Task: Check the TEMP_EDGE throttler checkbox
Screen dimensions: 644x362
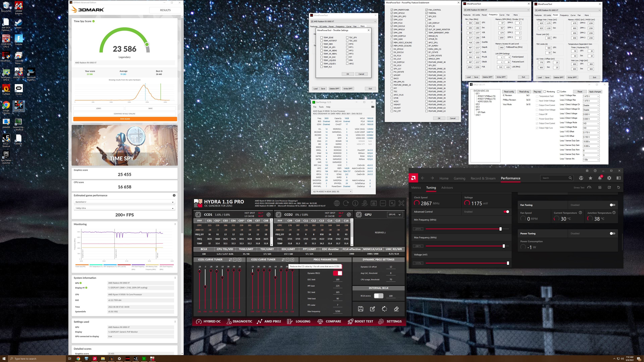Action: click(x=321, y=38)
